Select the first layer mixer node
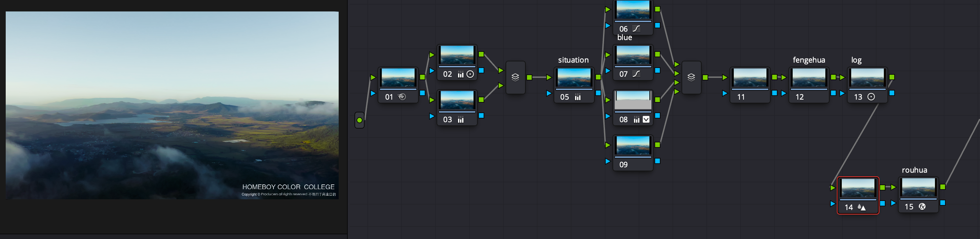Viewport: 980px width, 239px height. click(x=515, y=77)
